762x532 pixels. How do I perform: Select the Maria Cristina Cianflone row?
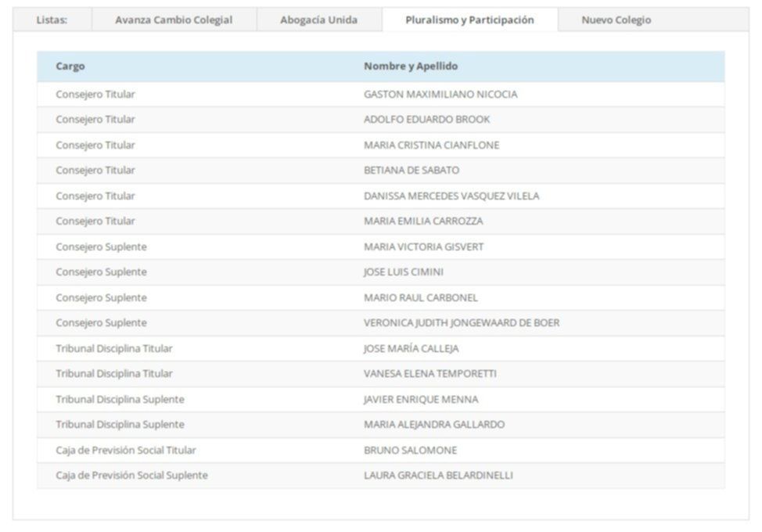(431, 145)
